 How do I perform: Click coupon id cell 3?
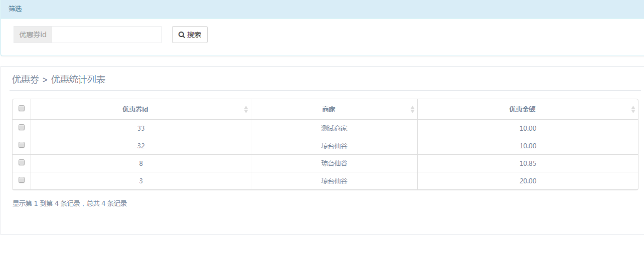click(x=141, y=181)
